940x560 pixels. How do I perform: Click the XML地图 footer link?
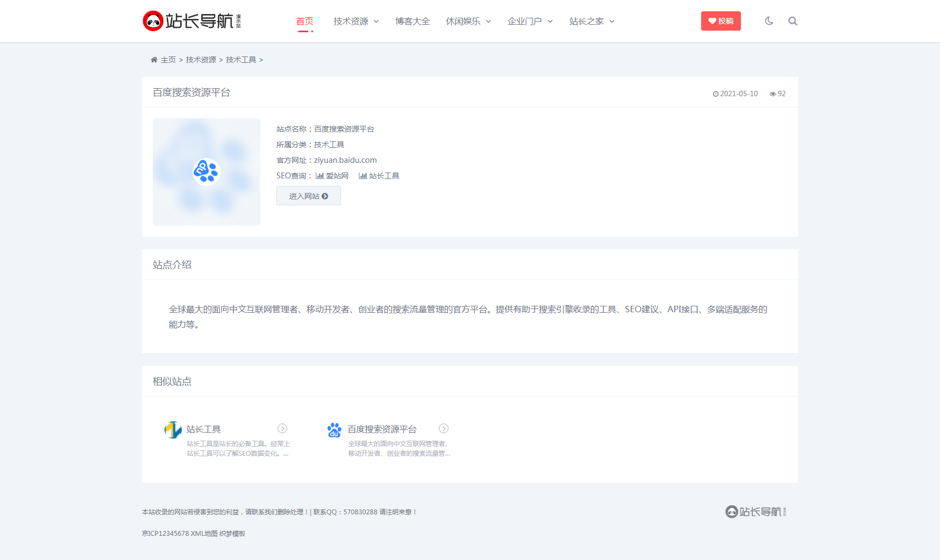click(x=204, y=534)
